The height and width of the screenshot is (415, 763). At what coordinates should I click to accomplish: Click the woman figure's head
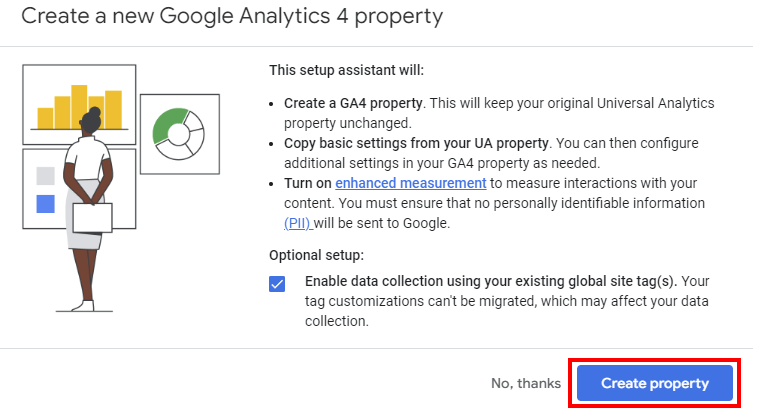[x=91, y=121]
